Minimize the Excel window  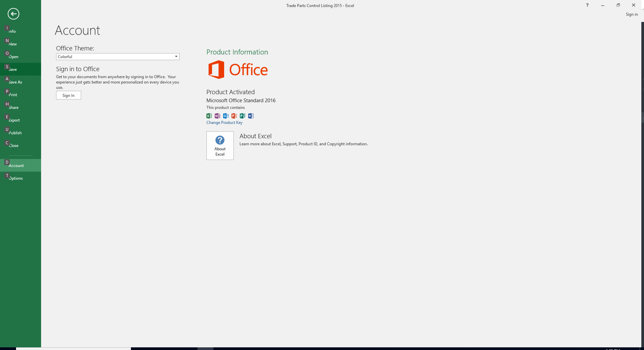603,5
